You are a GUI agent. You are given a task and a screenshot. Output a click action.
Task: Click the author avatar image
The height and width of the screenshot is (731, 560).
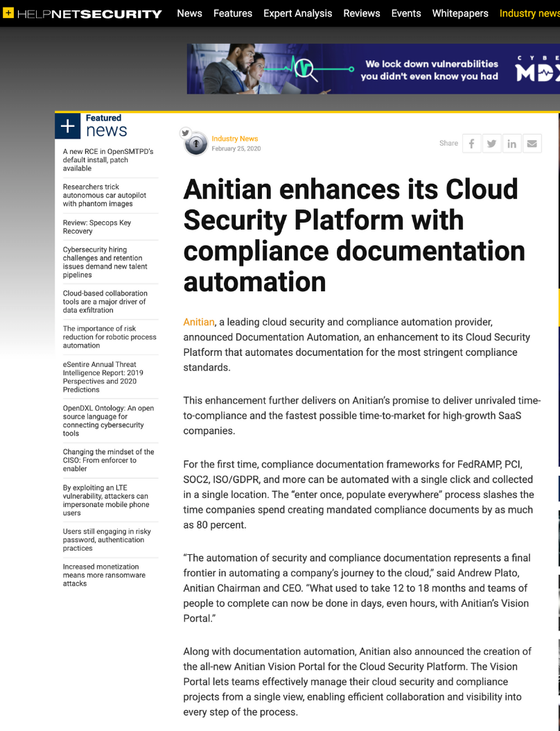point(196,144)
